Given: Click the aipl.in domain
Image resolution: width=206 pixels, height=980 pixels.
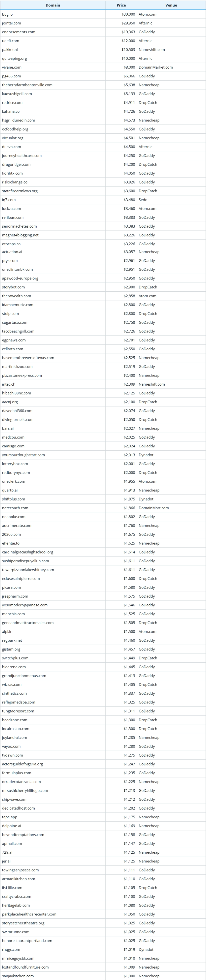Looking at the screenshot, I should coord(7,631).
